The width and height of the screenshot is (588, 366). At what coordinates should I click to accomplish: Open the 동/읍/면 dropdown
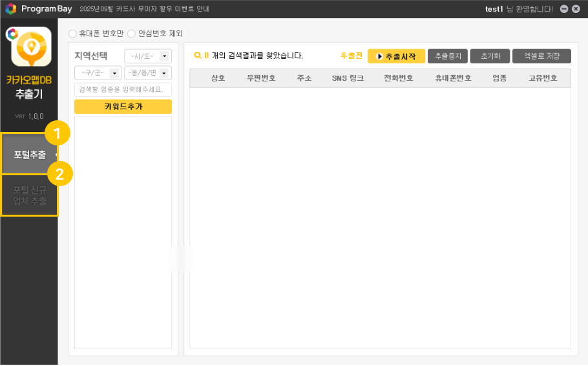[148, 73]
